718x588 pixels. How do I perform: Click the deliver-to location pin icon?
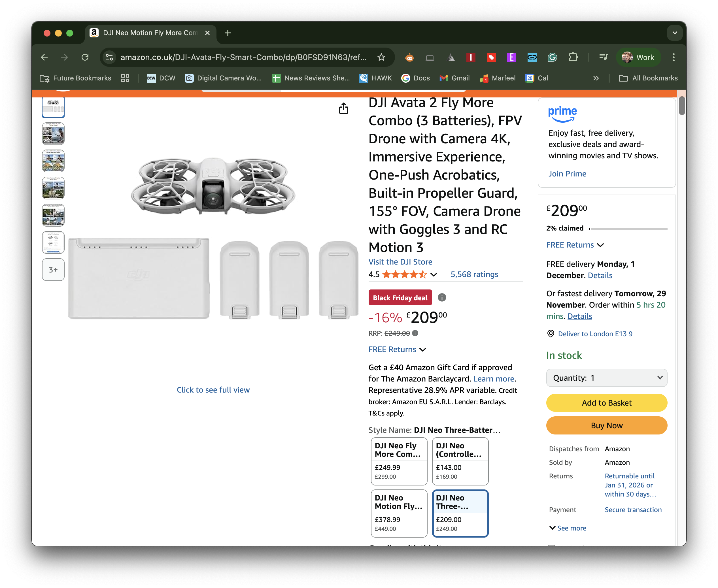click(551, 334)
